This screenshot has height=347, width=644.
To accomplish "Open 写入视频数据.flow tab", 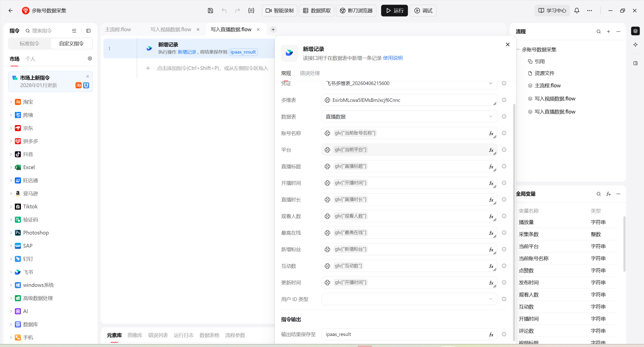I will pos(171,29).
